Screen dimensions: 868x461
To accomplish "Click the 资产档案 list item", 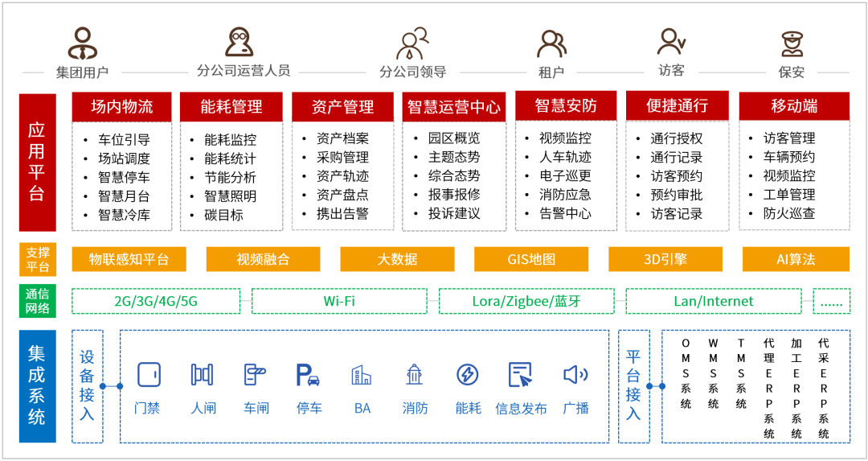I will point(342,138).
